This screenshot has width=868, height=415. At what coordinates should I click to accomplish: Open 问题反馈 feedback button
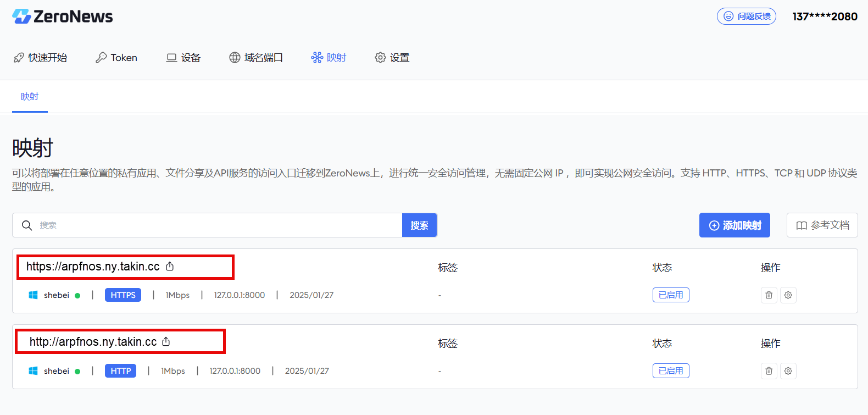tap(746, 16)
